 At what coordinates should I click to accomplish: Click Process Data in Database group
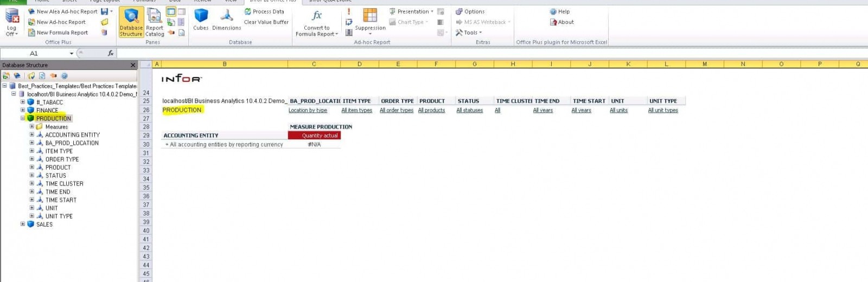264,11
